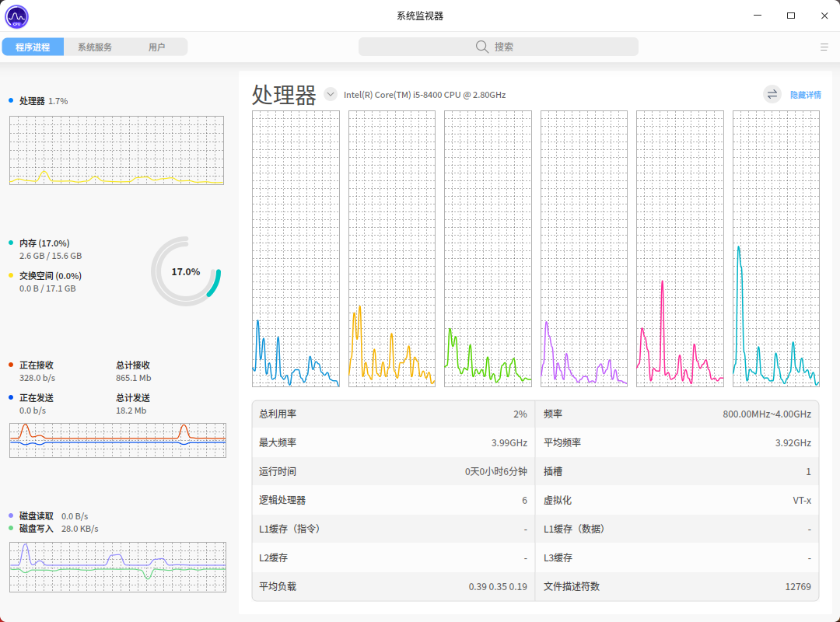Select the 处理器 sidebar usage graph
This screenshot has height=622, width=840.
[x=116, y=151]
